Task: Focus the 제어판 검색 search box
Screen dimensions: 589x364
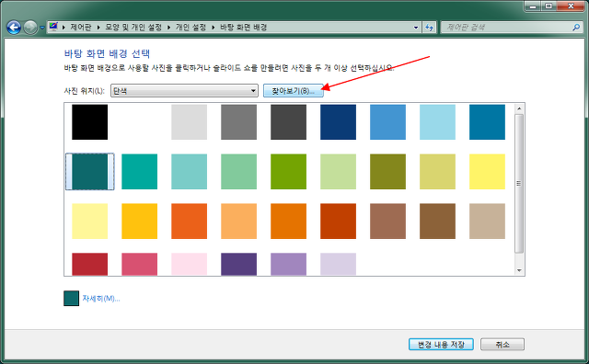Action: pyautogui.click(x=505, y=27)
